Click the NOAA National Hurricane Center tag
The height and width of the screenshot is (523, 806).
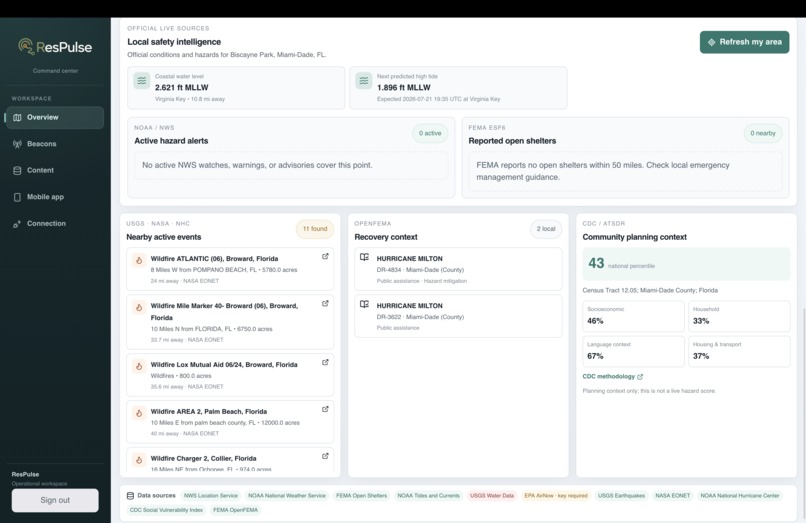(740, 496)
